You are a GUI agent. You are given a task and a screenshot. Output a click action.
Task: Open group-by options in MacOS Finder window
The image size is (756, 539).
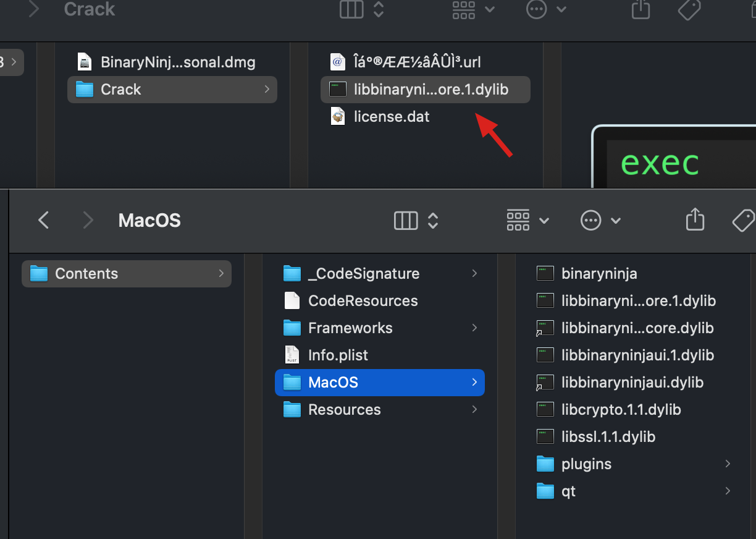(527, 220)
